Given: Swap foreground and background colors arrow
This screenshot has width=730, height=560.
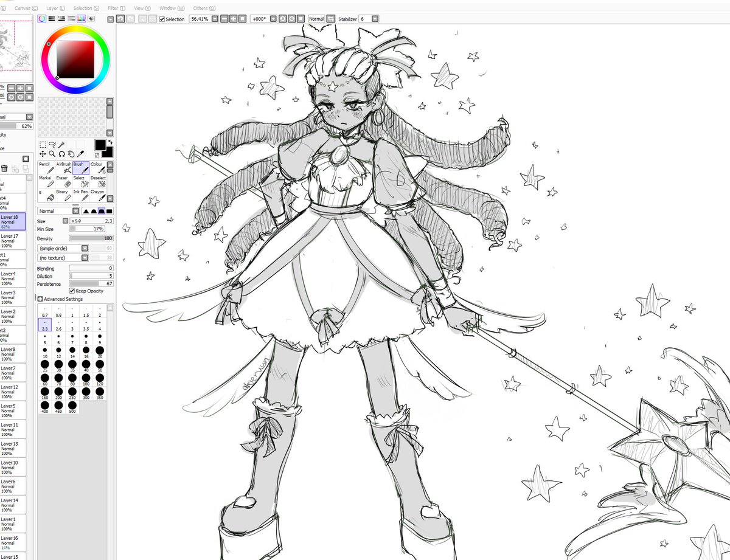Looking at the screenshot, I should 109,142.
